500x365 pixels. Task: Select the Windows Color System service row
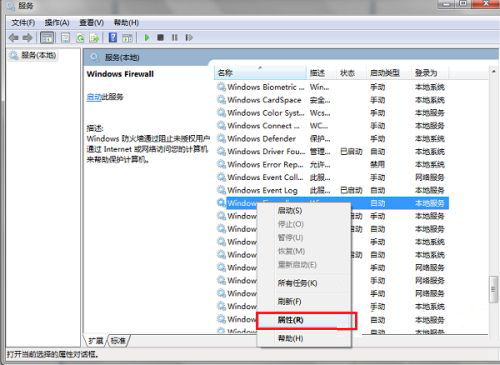332,113
